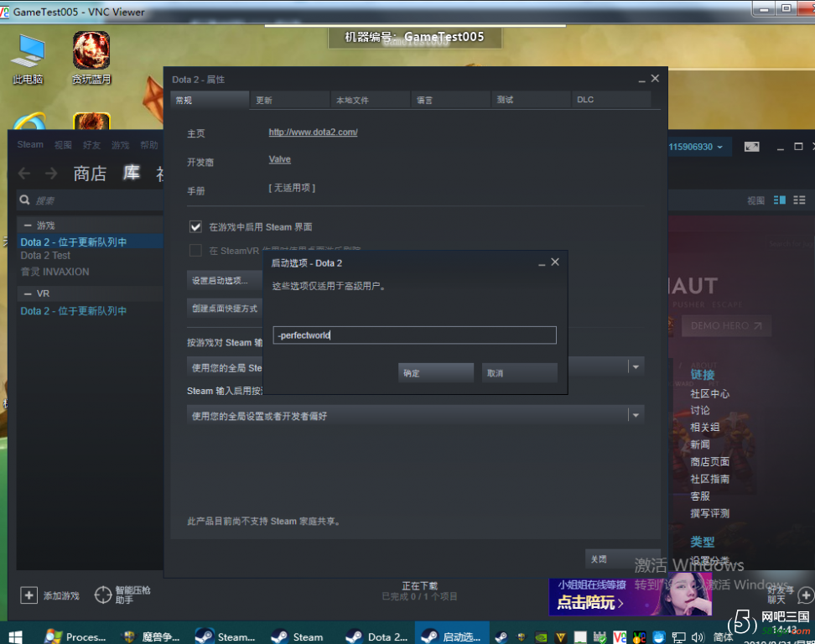815x644 pixels.
Task: Open 社区中心 link
Action: 709,393
